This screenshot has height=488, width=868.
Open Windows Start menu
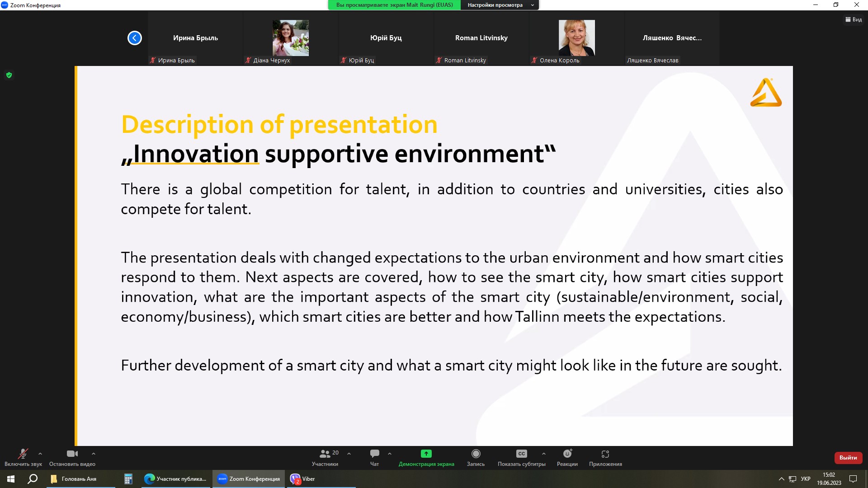(11, 479)
